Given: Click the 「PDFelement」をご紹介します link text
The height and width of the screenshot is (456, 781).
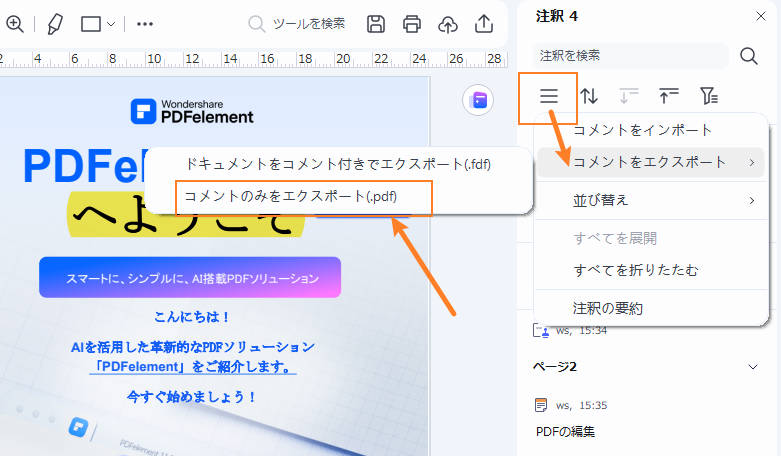Looking at the screenshot, I should [193, 367].
